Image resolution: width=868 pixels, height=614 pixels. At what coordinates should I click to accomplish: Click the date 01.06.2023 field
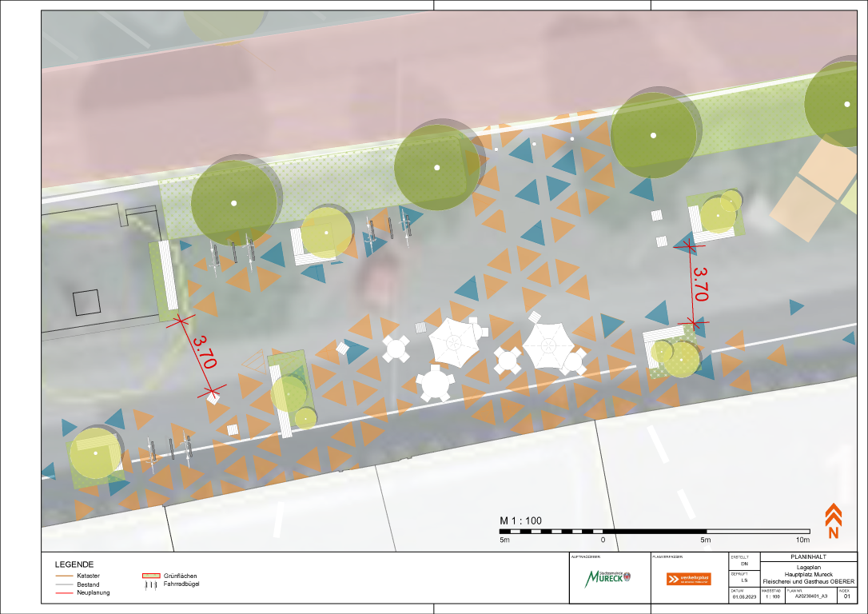pyautogui.click(x=742, y=596)
